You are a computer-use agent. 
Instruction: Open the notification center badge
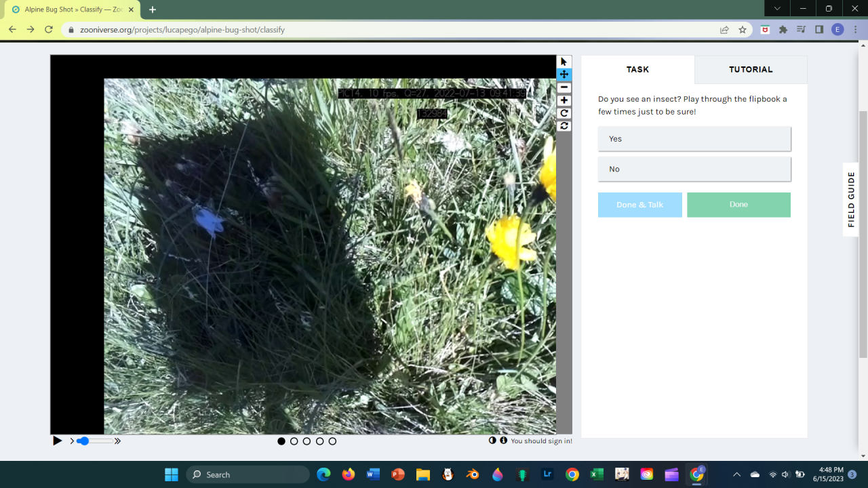coord(852,474)
